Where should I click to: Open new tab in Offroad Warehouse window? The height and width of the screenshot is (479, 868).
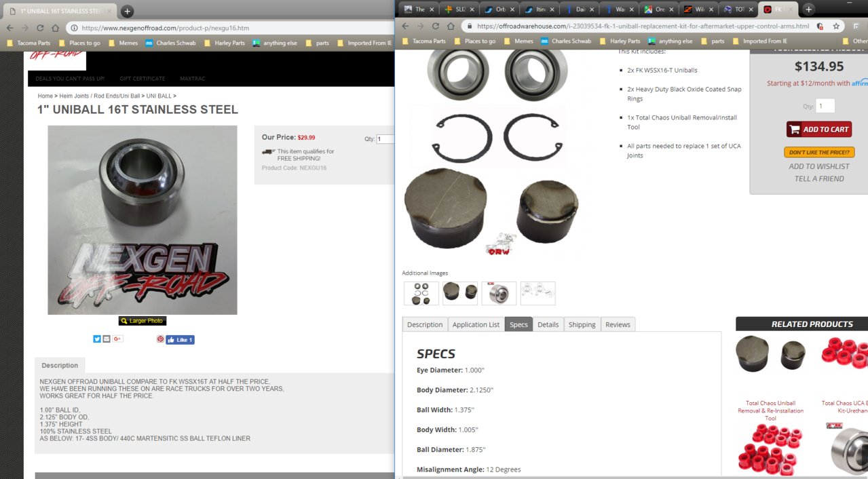pyautogui.click(x=808, y=9)
